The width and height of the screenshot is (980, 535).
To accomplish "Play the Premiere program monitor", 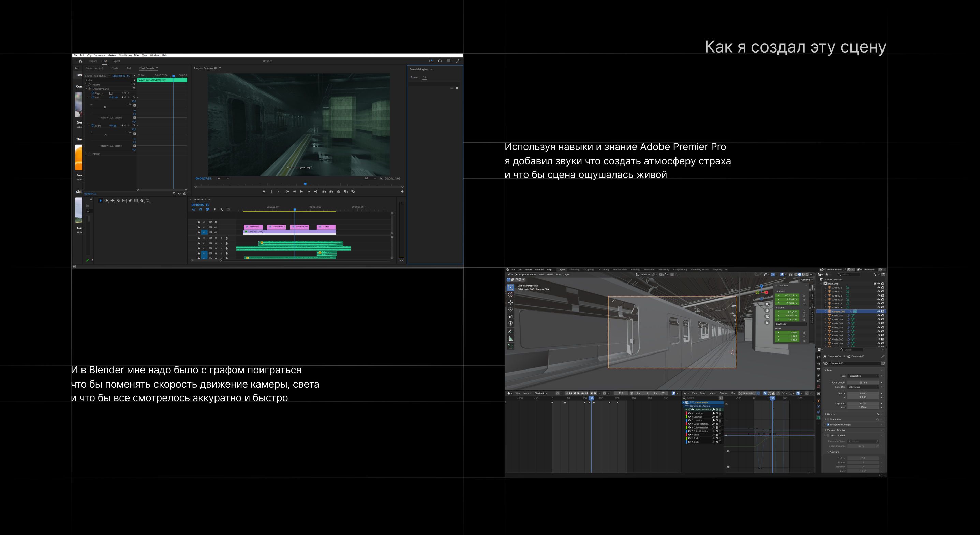I will (301, 191).
